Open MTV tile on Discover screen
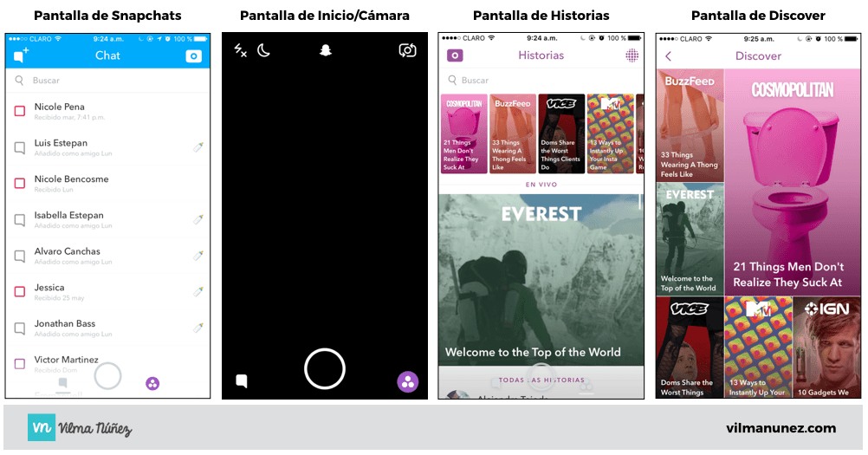This screenshot has width=868, height=455. point(758,347)
